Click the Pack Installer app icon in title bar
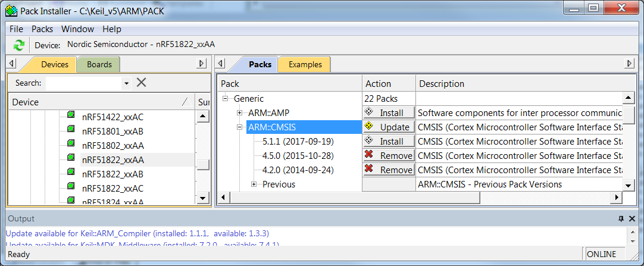The width and height of the screenshot is (644, 266). tap(11, 11)
